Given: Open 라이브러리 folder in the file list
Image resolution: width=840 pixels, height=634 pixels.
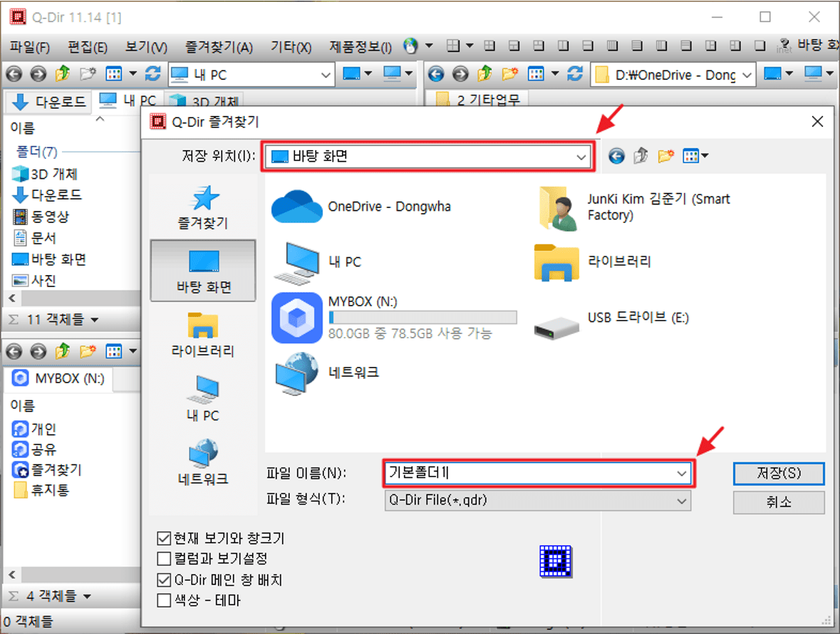Looking at the screenshot, I should tap(593, 262).
